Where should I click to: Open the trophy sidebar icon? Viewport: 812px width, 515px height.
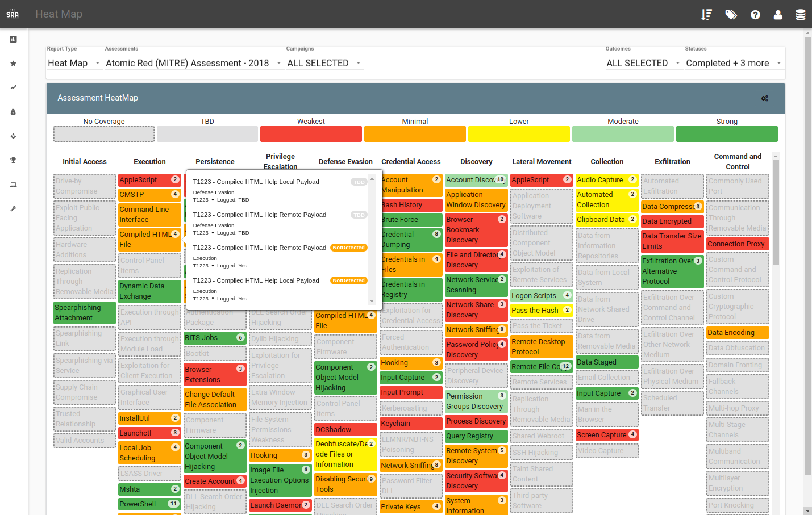(13, 160)
